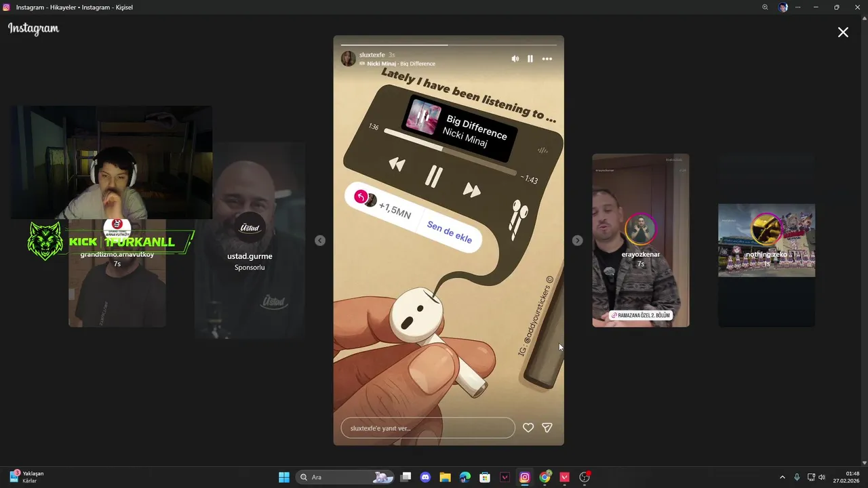Click the Instagram tab icon in title bar
This screenshot has height=488, width=868.
(x=7, y=7)
